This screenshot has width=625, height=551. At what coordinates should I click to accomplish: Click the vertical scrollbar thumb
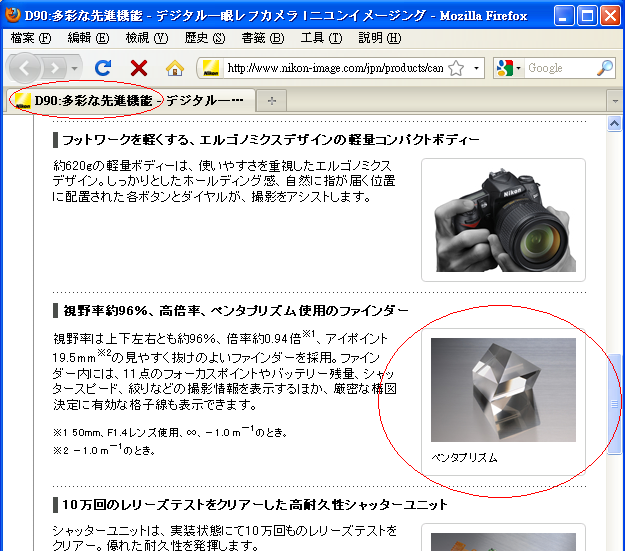(614, 403)
